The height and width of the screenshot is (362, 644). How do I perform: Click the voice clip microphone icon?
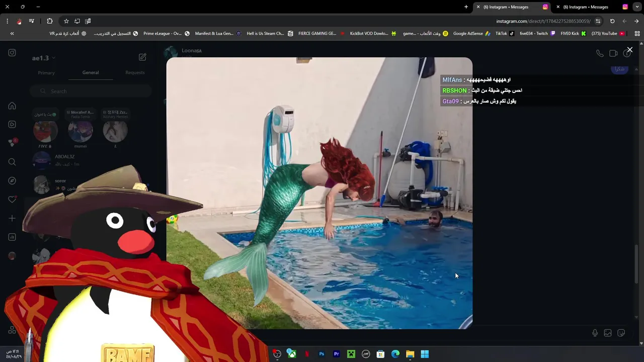[x=595, y=333]
